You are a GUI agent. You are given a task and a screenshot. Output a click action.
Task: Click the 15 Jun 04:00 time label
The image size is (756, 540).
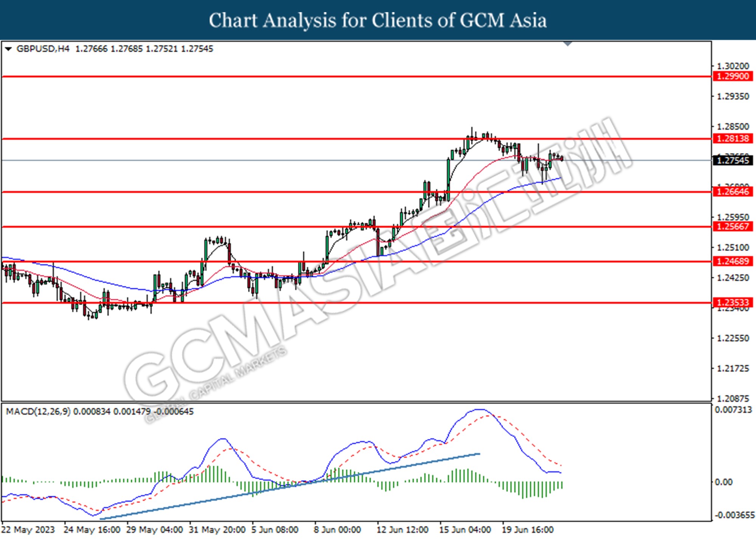(x=465, y=530)
